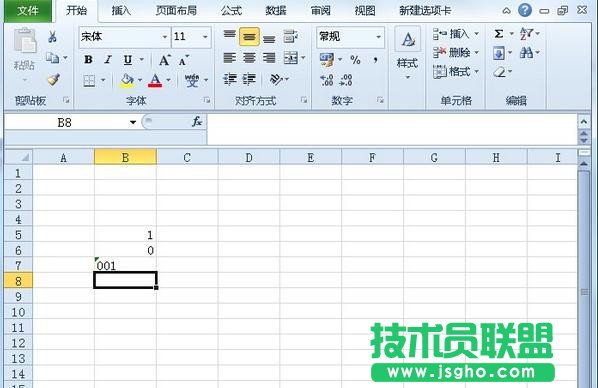
Task: Click accounting number format icon
Action: [x=327, y=60]
